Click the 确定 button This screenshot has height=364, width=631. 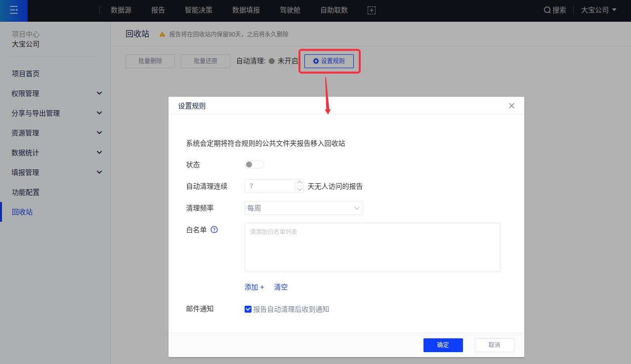(443, 345)
